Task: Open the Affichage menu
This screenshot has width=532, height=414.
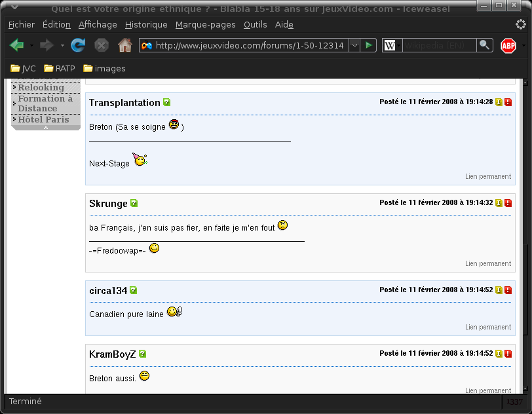Action: [98, 24]
